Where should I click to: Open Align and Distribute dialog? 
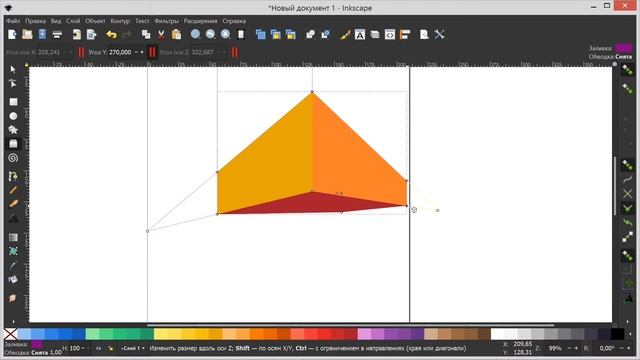coord(405,35)
